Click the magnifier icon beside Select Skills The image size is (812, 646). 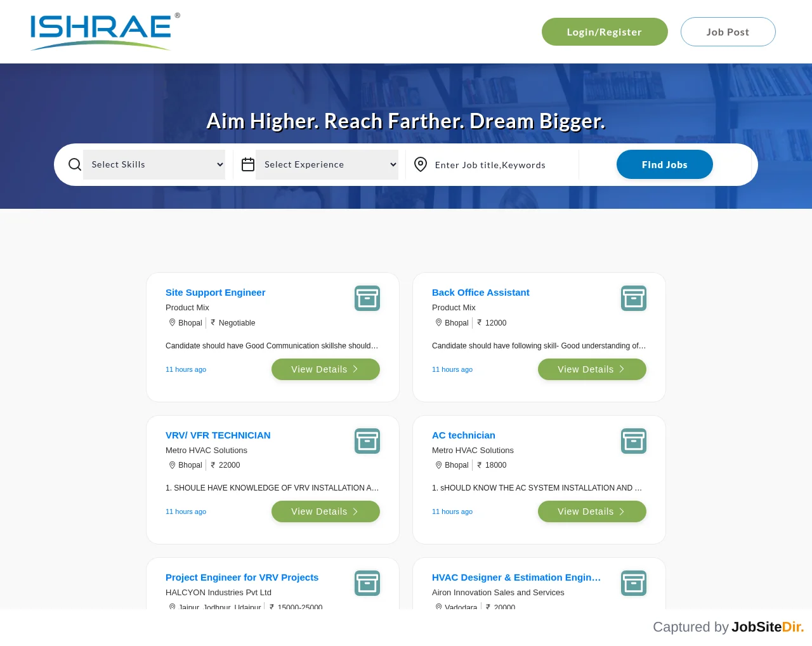coord(75,164)
